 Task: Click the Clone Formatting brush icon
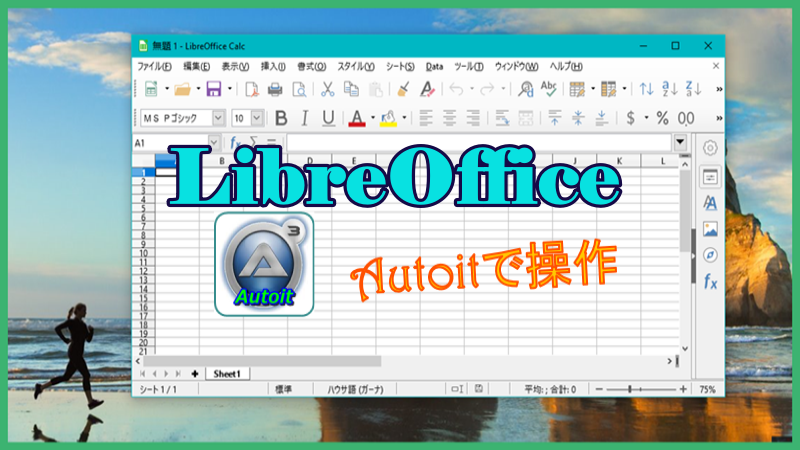pyautogui.click(x=403, y=89)
